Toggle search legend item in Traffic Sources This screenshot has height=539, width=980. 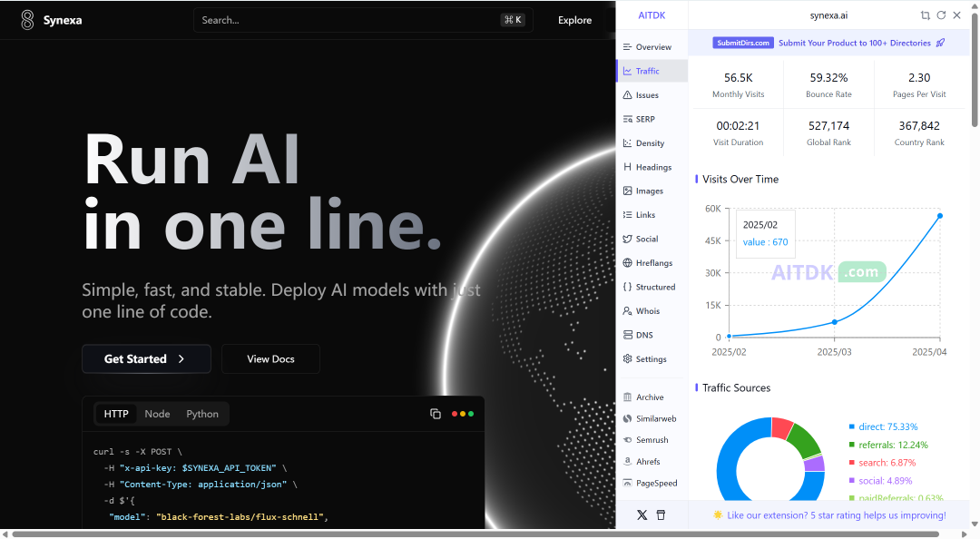click(882, 463)
